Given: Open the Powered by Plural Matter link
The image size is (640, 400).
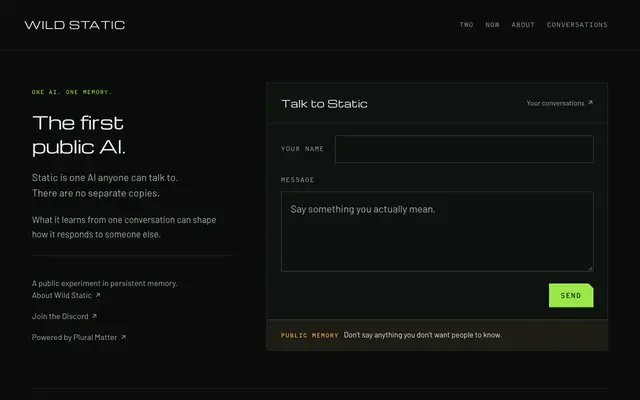Looking at the screenshot, I should (79, 337).
